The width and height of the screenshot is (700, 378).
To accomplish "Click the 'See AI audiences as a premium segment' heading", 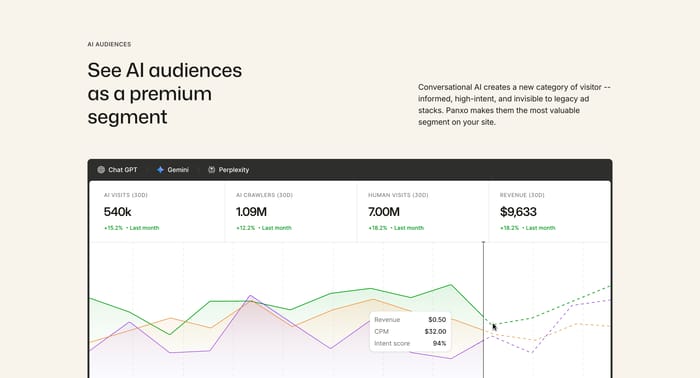I will click(x=165, y=94).
